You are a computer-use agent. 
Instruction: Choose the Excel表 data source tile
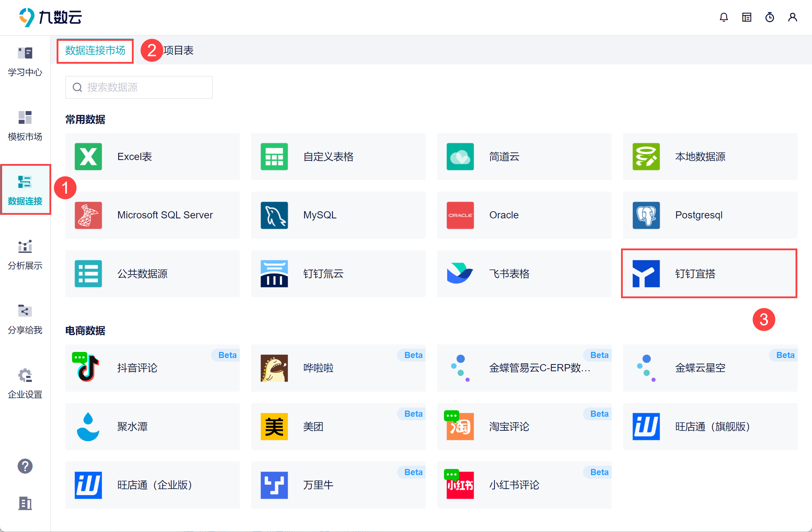pyautogui.click(x=152, y=156)
